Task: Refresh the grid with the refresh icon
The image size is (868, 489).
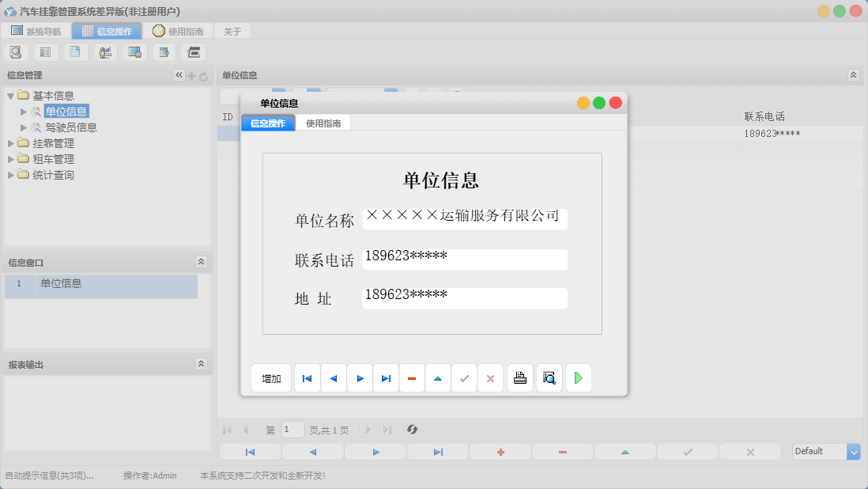Action: [x=411, y=430]
